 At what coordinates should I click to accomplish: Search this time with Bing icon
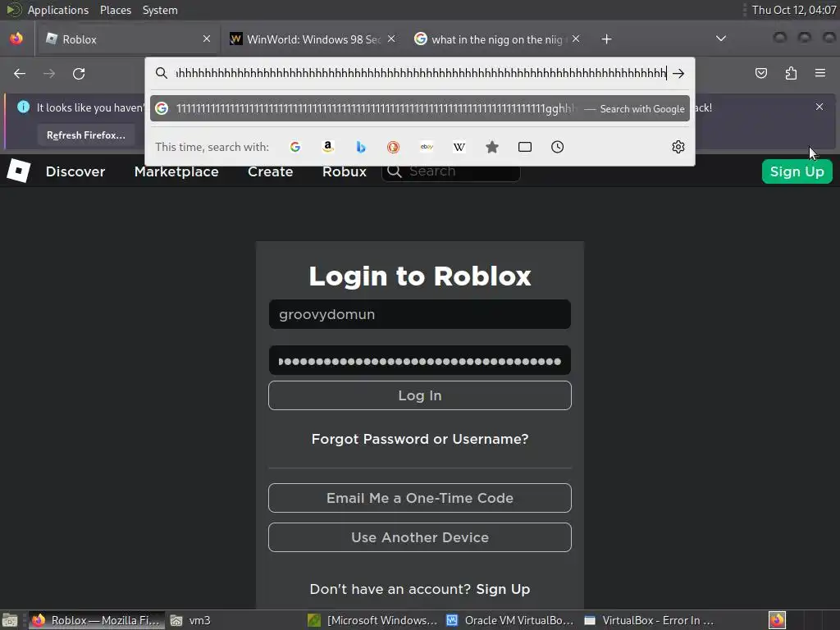361,147
